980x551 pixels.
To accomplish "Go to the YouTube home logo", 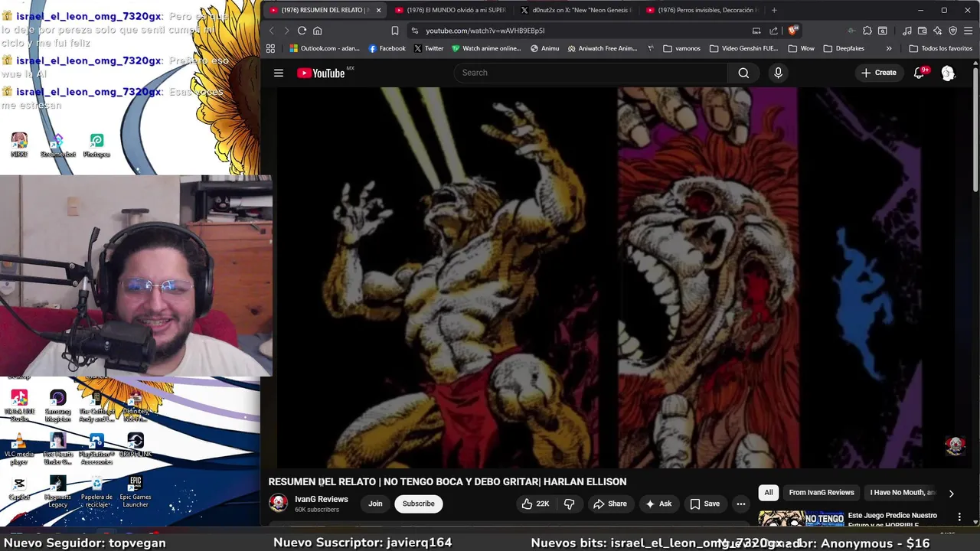I will (322, 73).
